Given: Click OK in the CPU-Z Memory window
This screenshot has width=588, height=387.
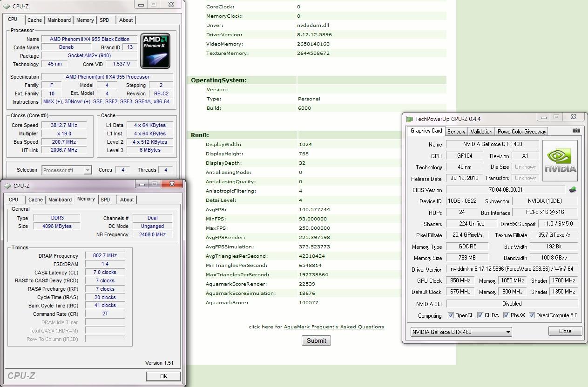Looking at the screenshot, I should pyautogui.click(x=163, y=376).
